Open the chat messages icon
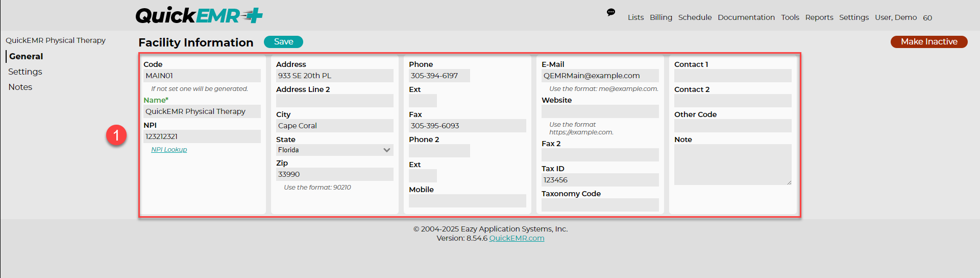This screenshot has width=980, height=278. [x=610, y=12]
